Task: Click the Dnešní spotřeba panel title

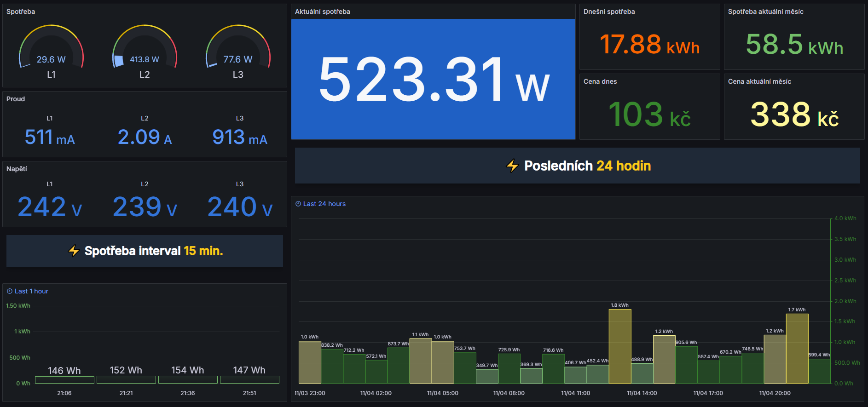Action: coord(609,11)
